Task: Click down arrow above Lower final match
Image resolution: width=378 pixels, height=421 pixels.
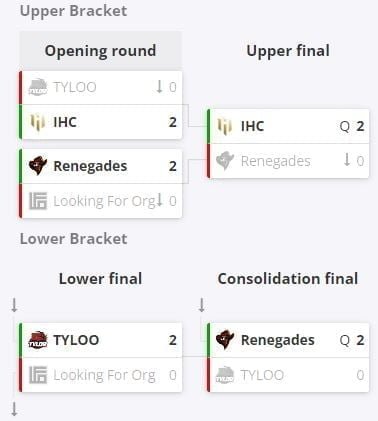Action: (x=14, y=305)
